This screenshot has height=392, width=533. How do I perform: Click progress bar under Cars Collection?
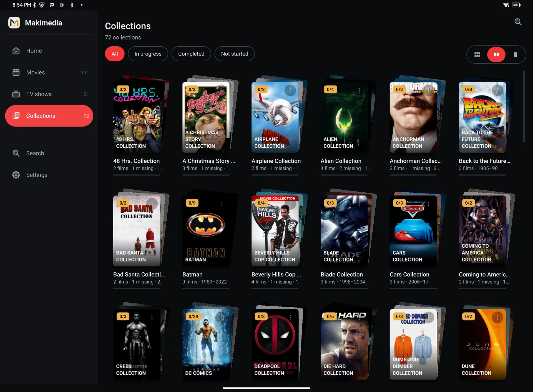click(x=413, y=288)
